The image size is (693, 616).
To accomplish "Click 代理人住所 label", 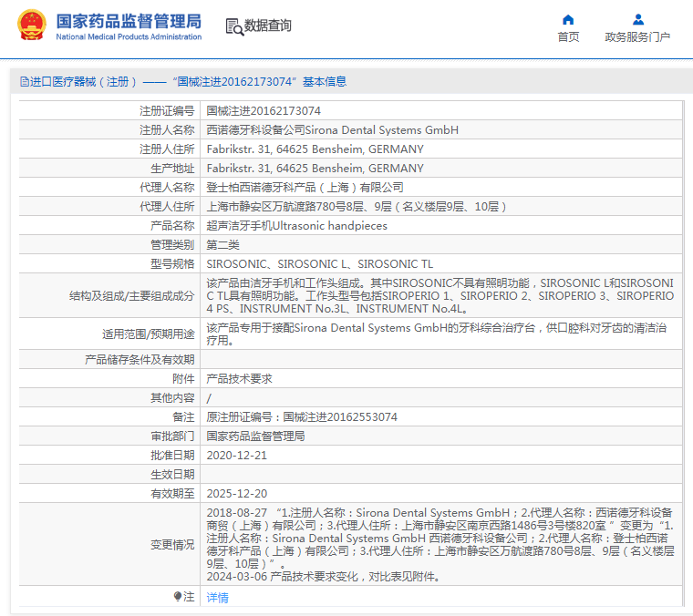I will pyautogui.click(x=167, y=206).
